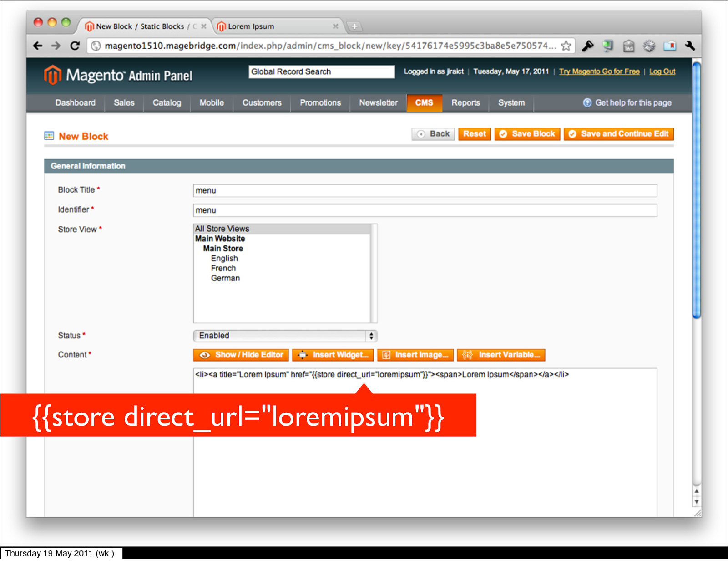Click Show / Hide Editor button
This screenshot has height=561, width=728.
tap(241, 355)
